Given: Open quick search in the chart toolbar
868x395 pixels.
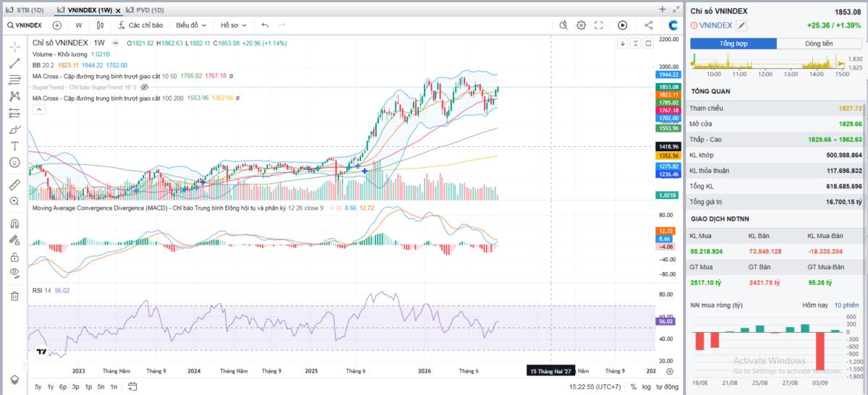Looking at the screenshot, I should coord(563,25).
